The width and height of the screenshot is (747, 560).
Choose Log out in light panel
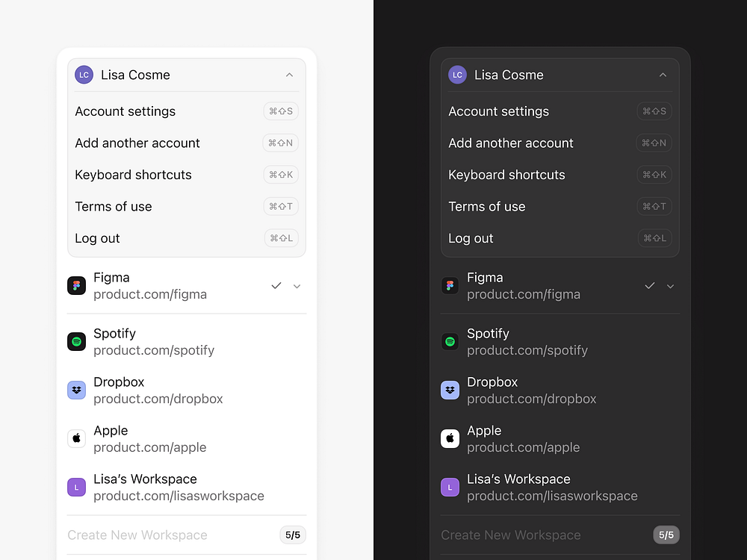coord(97,238)
